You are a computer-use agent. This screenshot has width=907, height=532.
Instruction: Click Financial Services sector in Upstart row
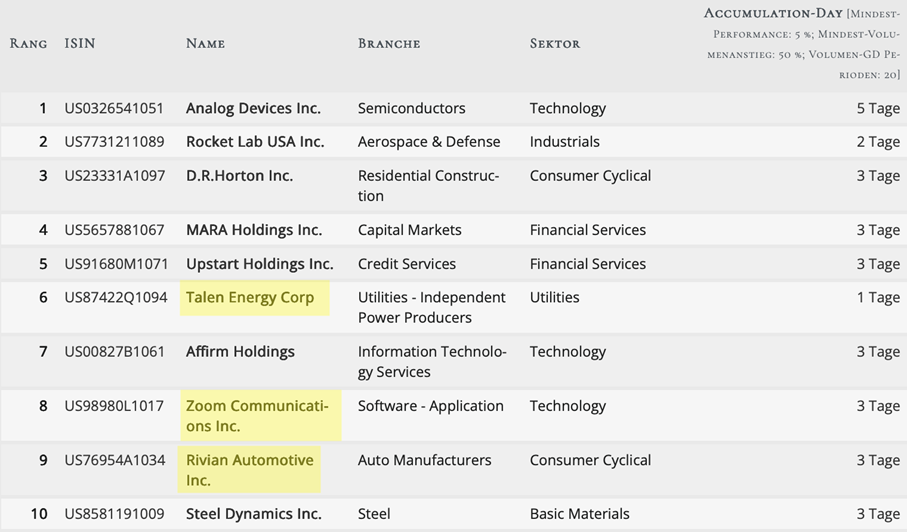coord(588,264)
